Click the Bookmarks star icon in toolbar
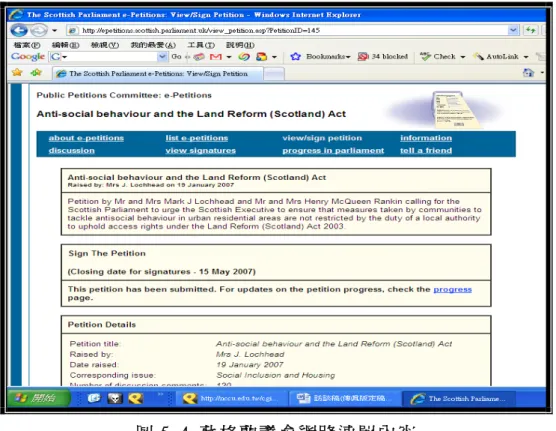This screenshot has height=431, width=556. pos(295,57)
